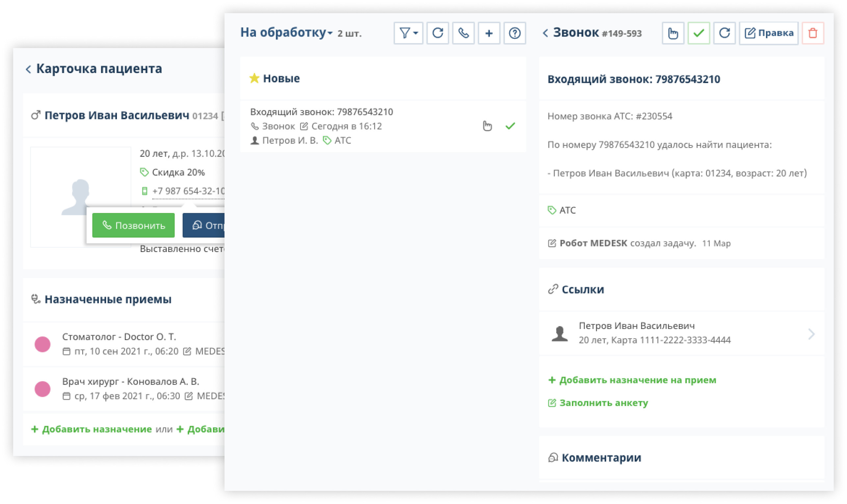Click the Позвонить green button
Screen dimensions: 847x504
133,225
